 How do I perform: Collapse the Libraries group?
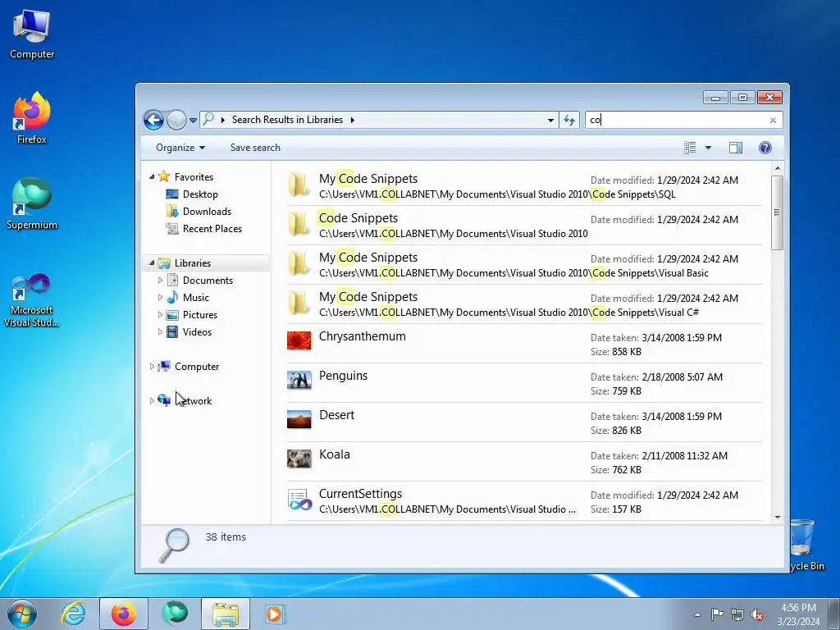pyautogui.click(x=152, y=263)
